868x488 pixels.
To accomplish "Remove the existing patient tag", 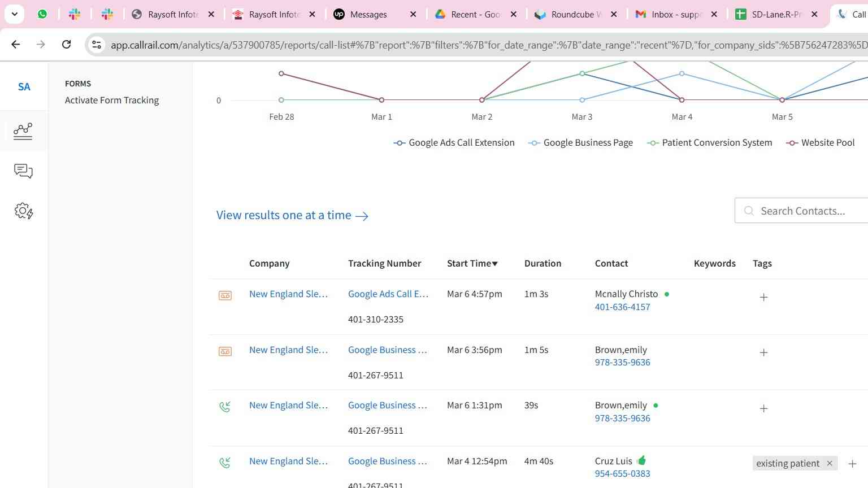I will coord(830,463).
